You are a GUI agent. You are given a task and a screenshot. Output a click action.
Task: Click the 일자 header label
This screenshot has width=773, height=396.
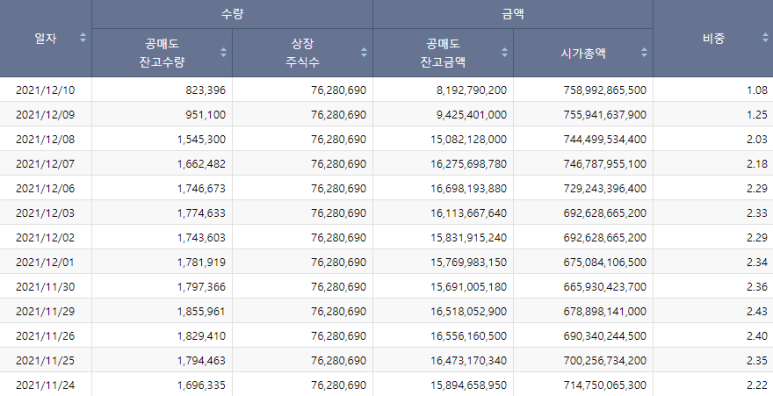click(x=45, y=38)
